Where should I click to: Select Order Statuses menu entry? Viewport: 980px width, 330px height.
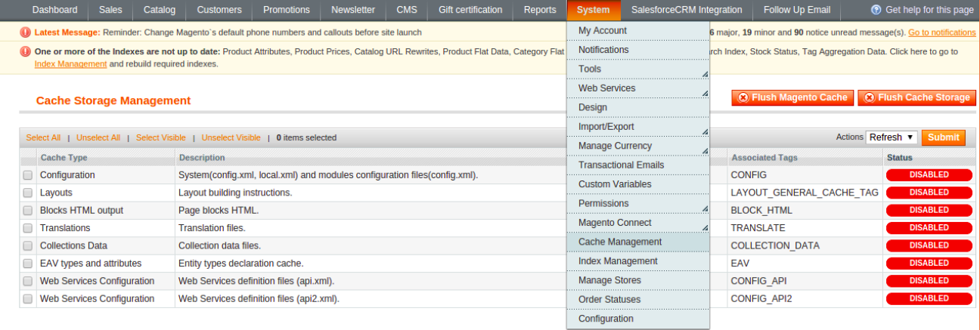(638, 300)
